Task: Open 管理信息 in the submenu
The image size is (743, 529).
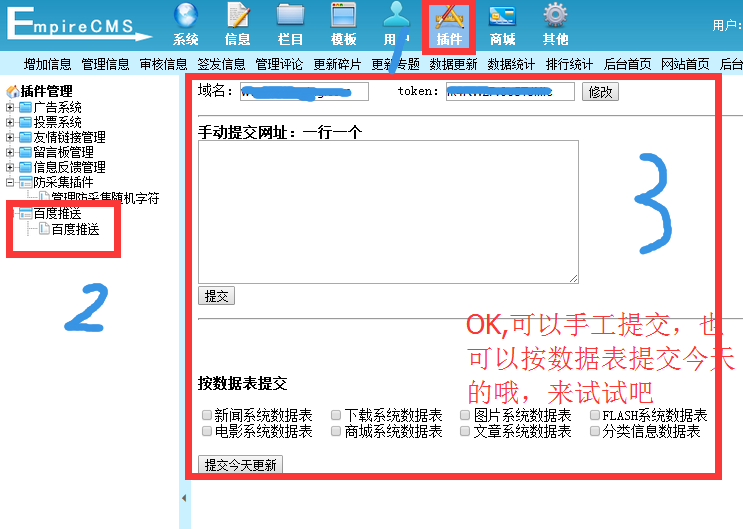Action: (105, 64)
